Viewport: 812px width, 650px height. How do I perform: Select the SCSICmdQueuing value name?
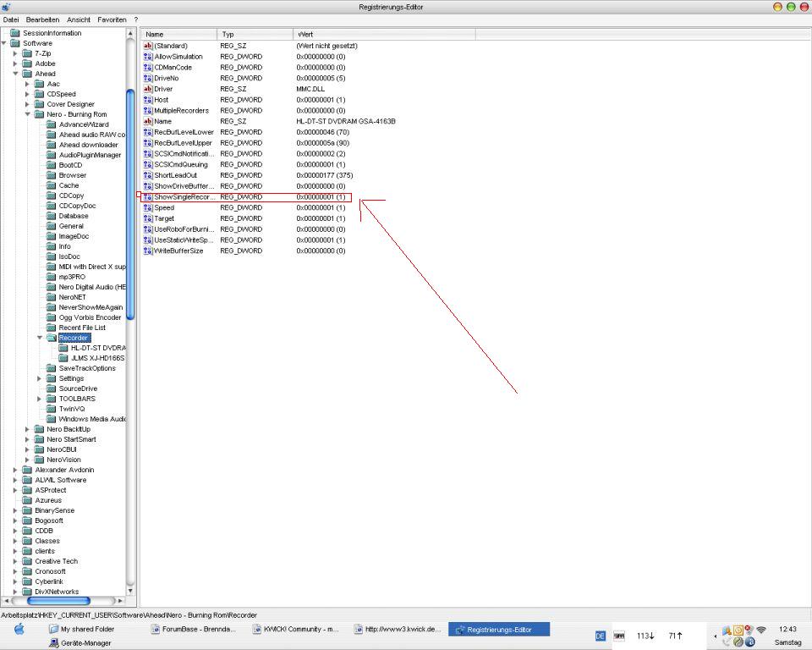(x=181, y=165)
